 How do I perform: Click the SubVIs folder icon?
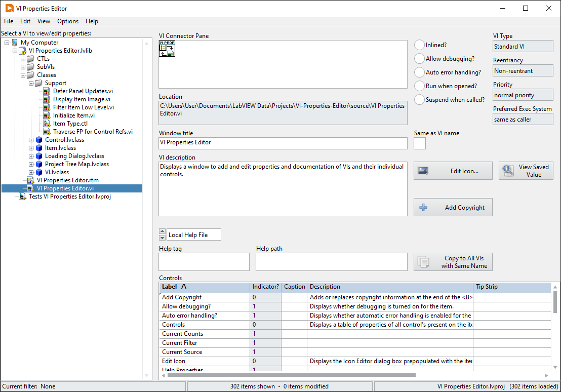[x=31, y=67]
